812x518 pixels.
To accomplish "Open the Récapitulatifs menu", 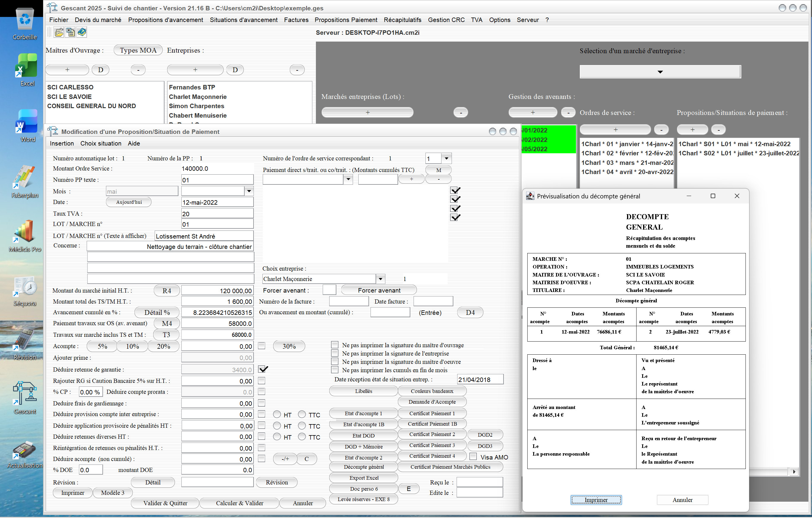I will pyautogui.click(x=402, y=20).
